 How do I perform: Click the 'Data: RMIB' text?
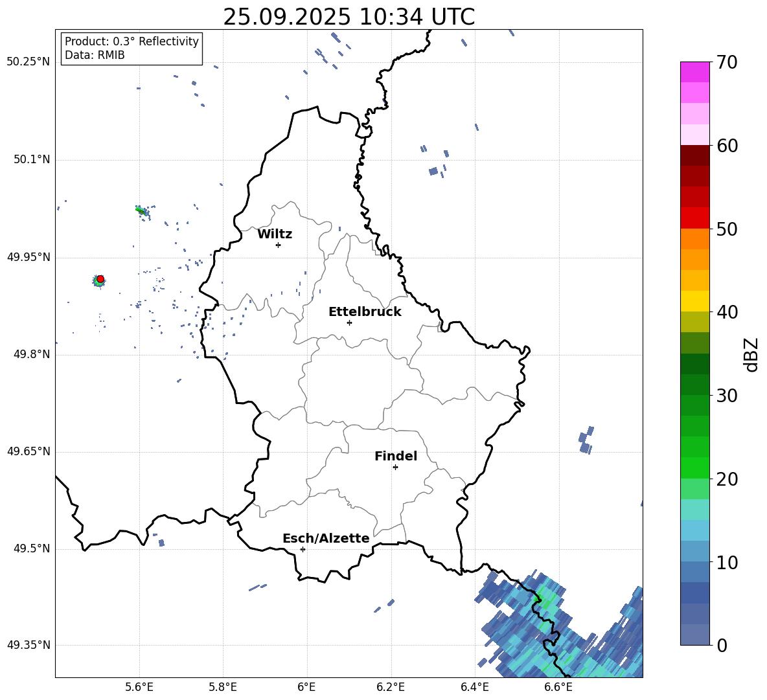click(x=95, y=55)
